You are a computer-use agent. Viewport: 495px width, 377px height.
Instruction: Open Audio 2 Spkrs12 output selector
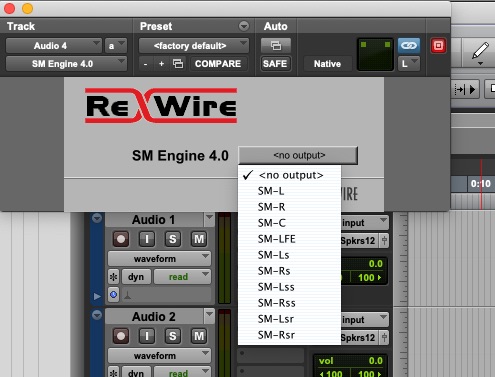pos(359,337)
